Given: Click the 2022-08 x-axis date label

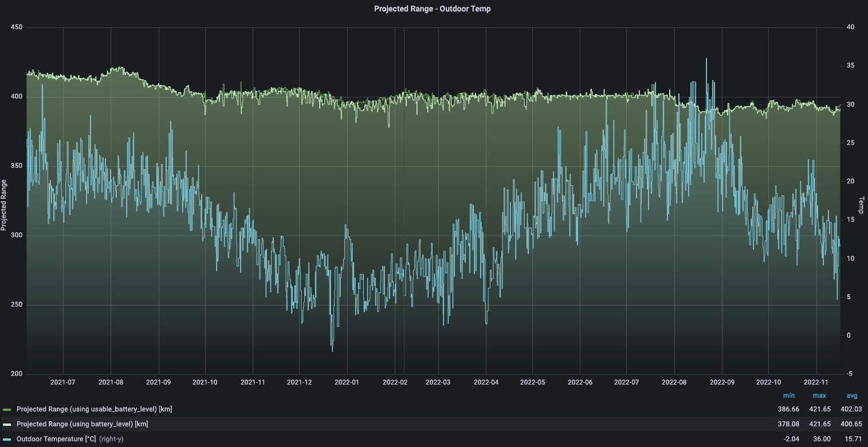Looking at the screenshot, I should point(674,382).
